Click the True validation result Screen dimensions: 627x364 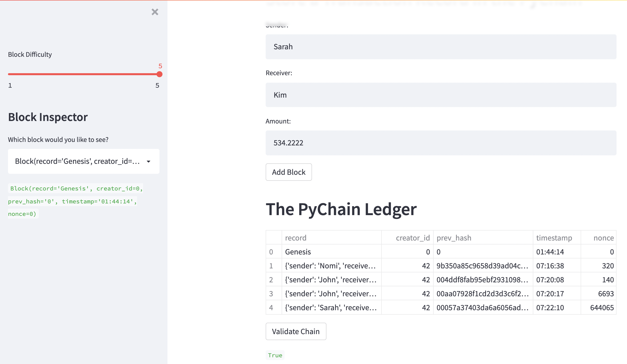click(x=275, y=355)
